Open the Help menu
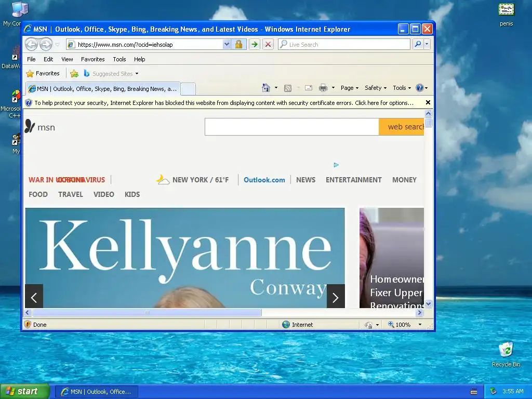Image resolution: width=532 pixels, height=399 pixels. tap(139, 59)
